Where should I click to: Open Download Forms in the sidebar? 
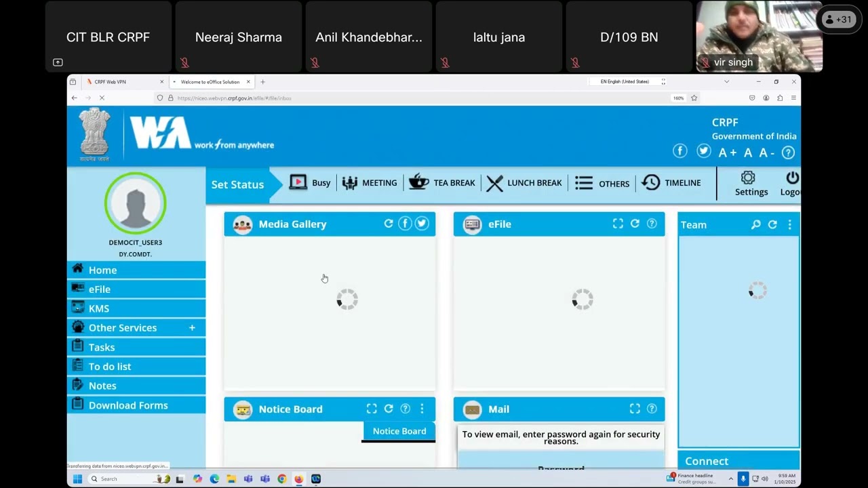click(136, 405)
